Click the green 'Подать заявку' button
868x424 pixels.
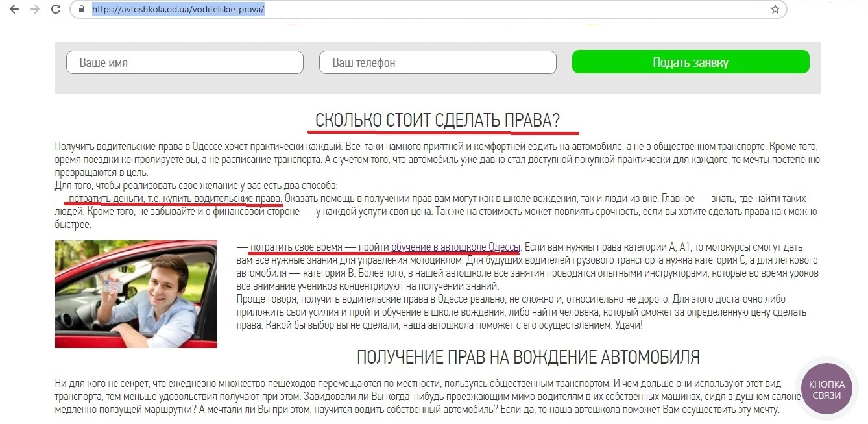[690, 62]
